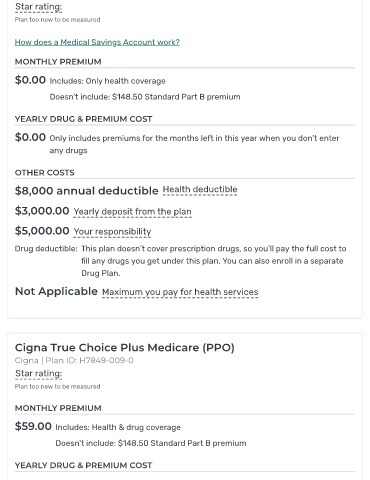The width and height of the screenshot is (370, 480).
Task: Click the '$3,000.00' yearly deposit amount
Action: 42,211
